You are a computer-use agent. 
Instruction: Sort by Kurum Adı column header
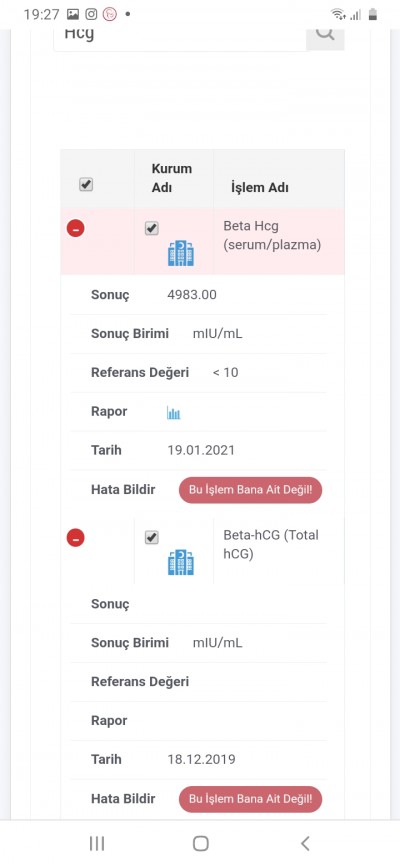pyautogui.click(x=172, y=178)
